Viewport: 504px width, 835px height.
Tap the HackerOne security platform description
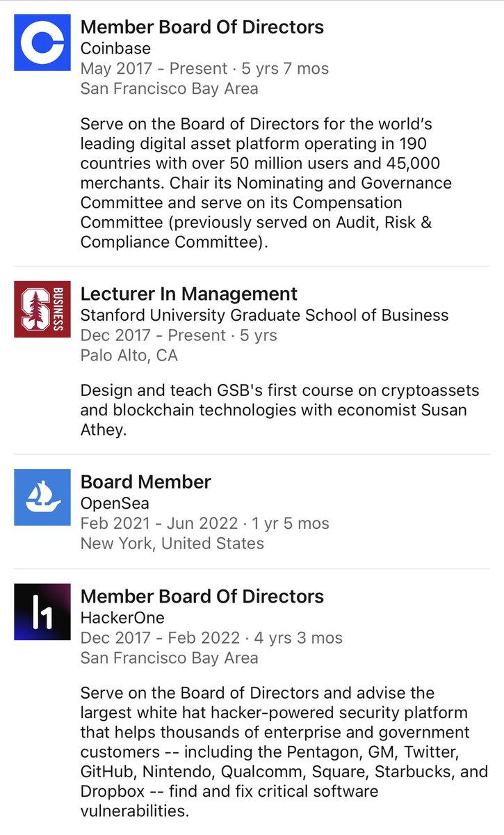[284, 752]
